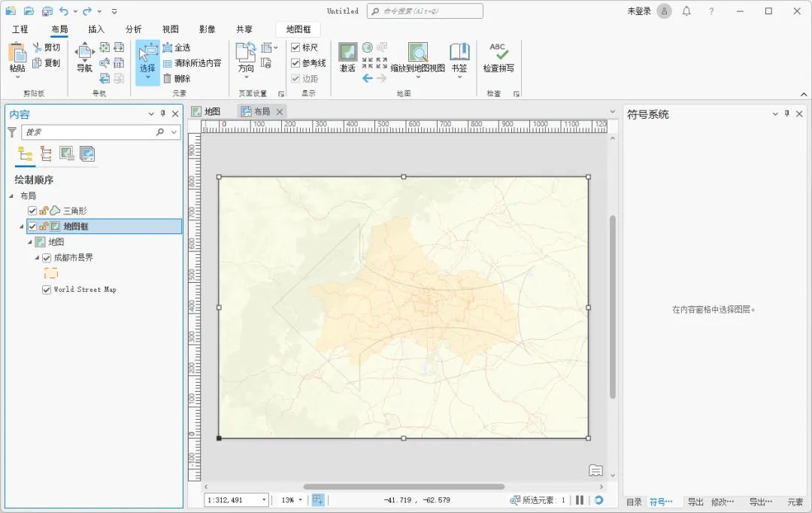Click 缩放到地图视图 zoom icon
The height and width of the screenshot is (513, 812).
[418, 53]
